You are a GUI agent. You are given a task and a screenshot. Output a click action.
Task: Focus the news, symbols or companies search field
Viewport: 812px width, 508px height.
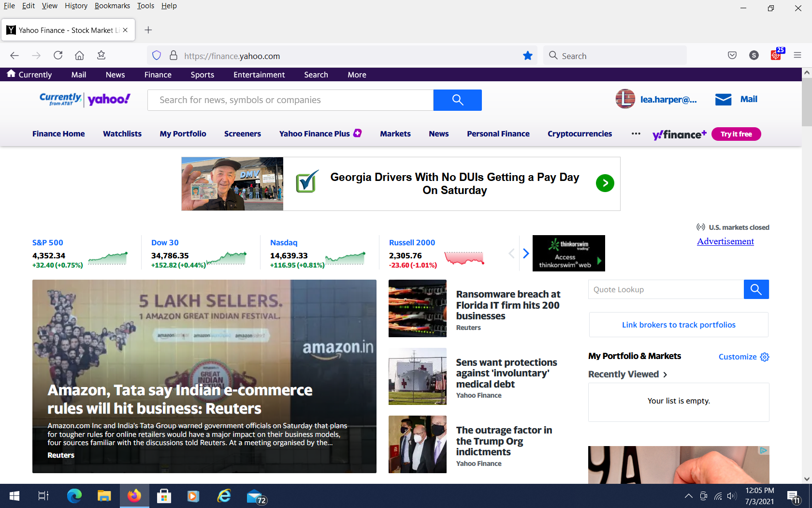(x=290, y=100)
